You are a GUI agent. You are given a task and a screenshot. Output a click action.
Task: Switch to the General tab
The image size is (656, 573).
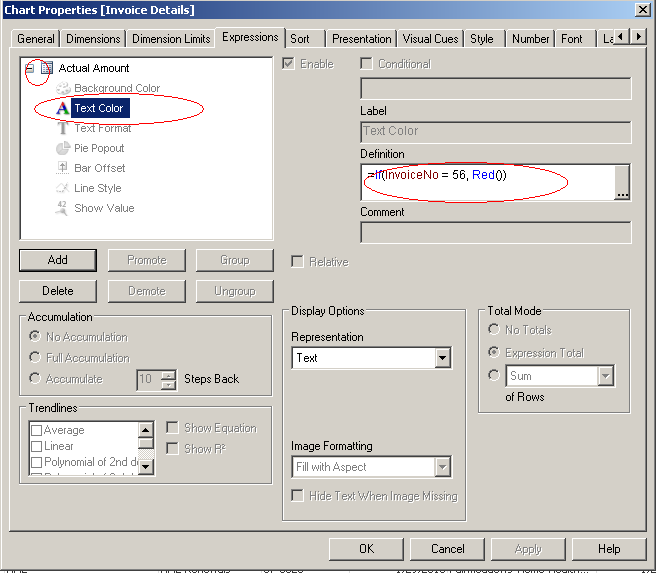pyautogui.click(x=36, y=39)
